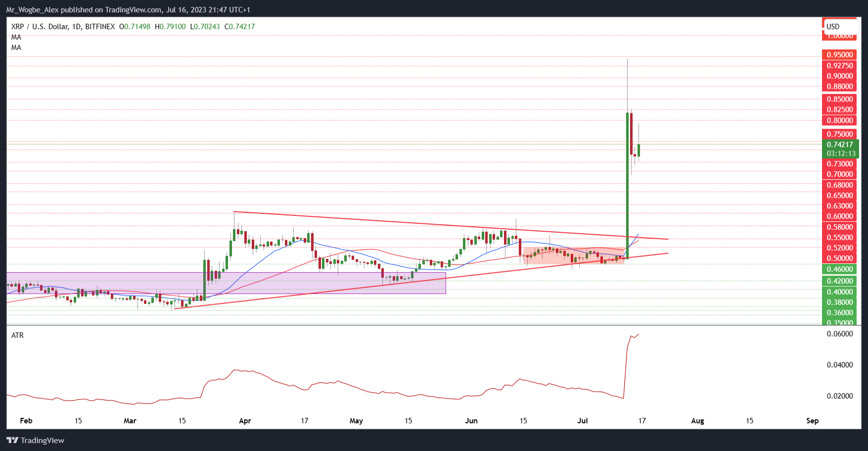Select the XRP / U.S. Dollar symbol title
The width and height of the screenshot is (868, 451).
(x=63, y=26)
